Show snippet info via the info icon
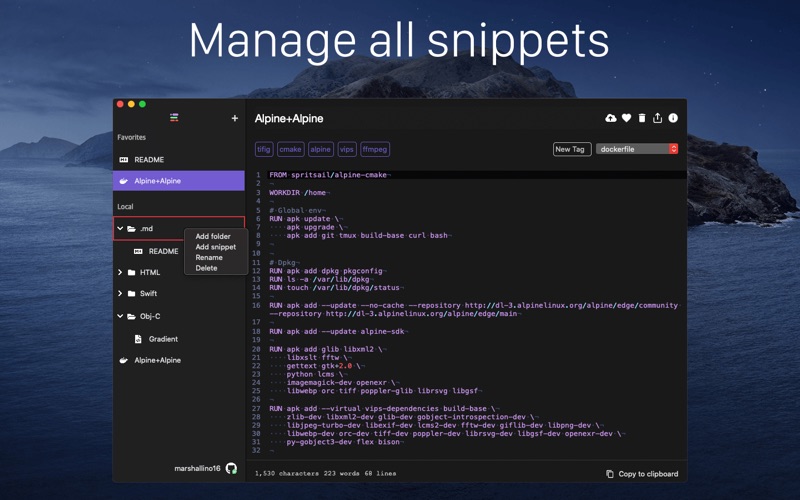The image size is (800, 500). tap(673, 118)
